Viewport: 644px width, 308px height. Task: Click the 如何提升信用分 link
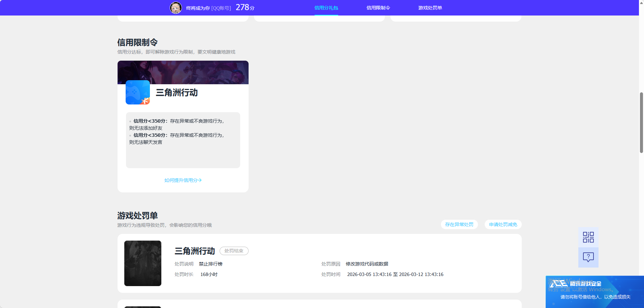(183, 180)
